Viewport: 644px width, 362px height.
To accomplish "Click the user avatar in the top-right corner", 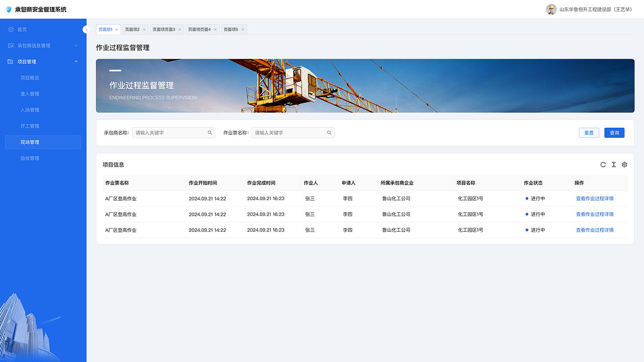I will (x=551, y=9).
